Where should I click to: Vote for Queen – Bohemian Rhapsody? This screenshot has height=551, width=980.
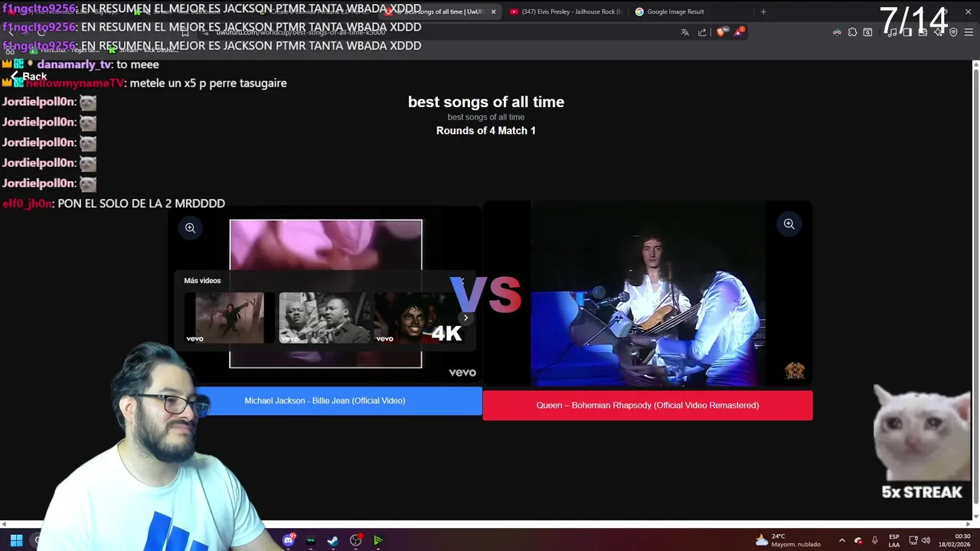[648, 406]
